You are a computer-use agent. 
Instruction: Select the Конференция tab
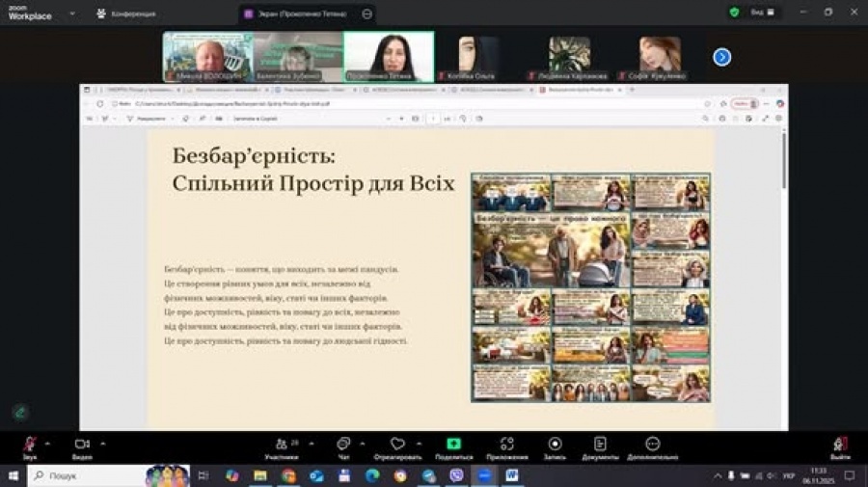[x=125, y=14]
